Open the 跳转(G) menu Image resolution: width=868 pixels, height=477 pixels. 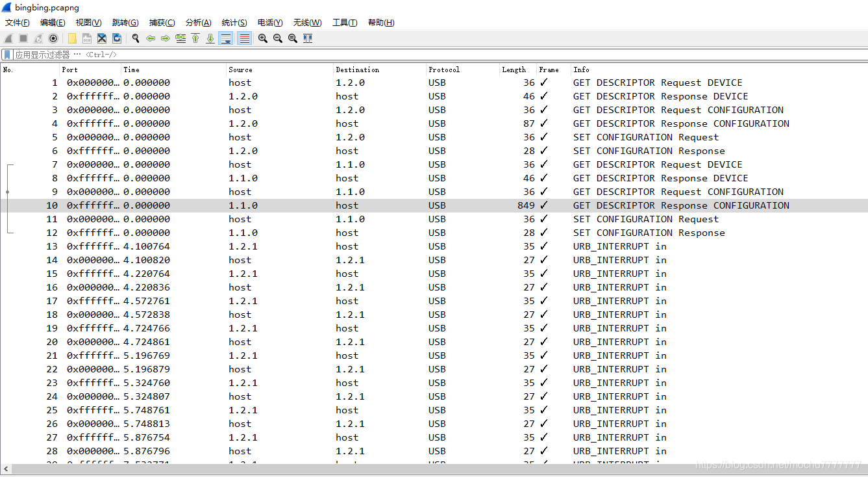pyautogui.click(x=125, y=23)
